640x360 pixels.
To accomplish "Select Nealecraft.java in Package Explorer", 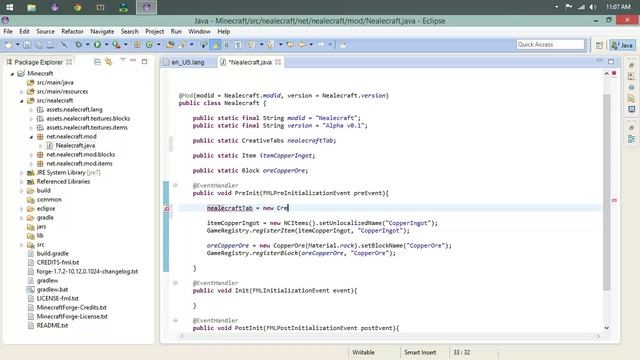I will tap(76, 146).
